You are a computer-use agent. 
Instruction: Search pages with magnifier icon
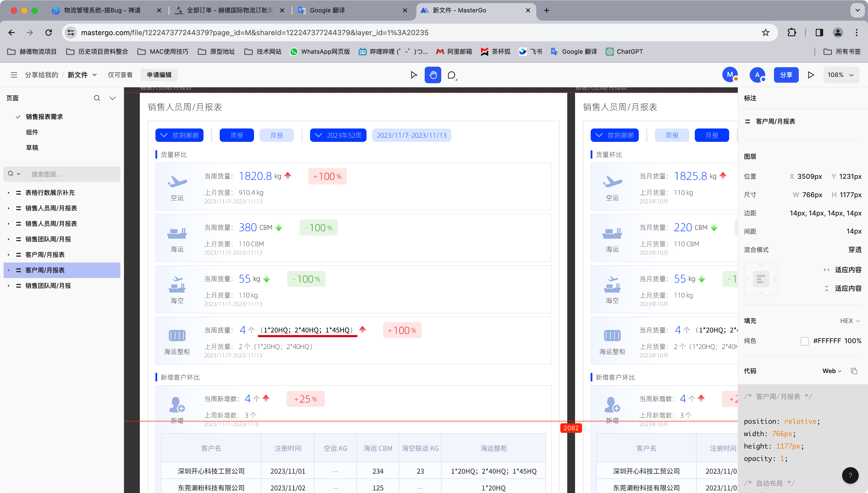tap(97, 98)
